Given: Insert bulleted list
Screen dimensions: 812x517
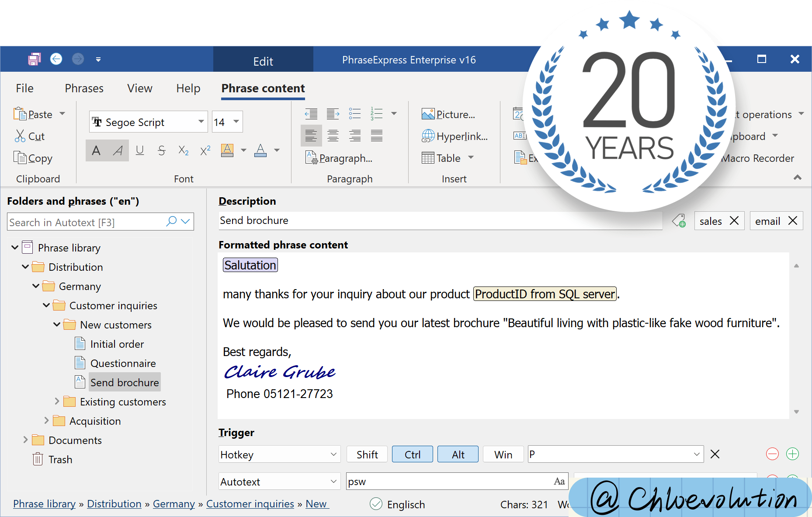Looking at the screenshot, I should (x=355, y=114).
